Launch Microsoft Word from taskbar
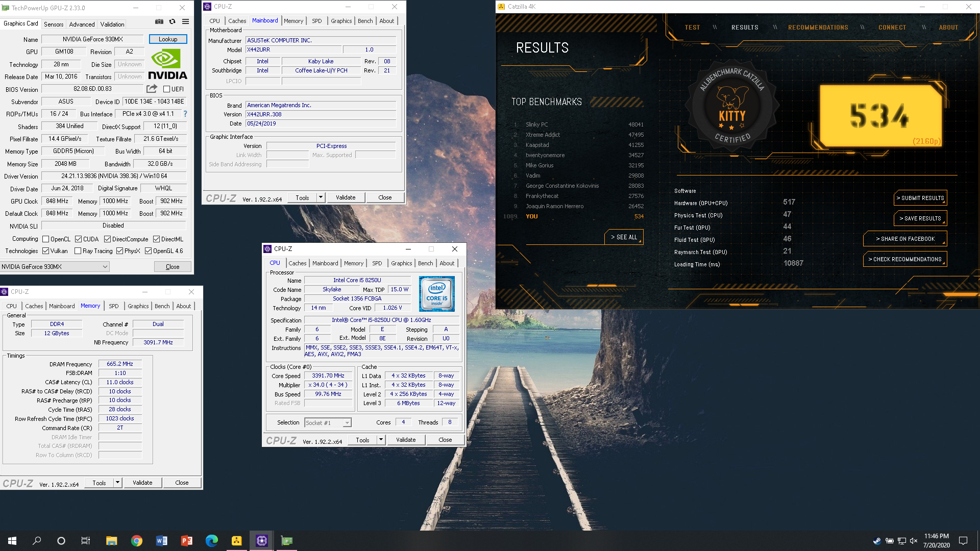The image size is (980, 551). tap(162, 540)
